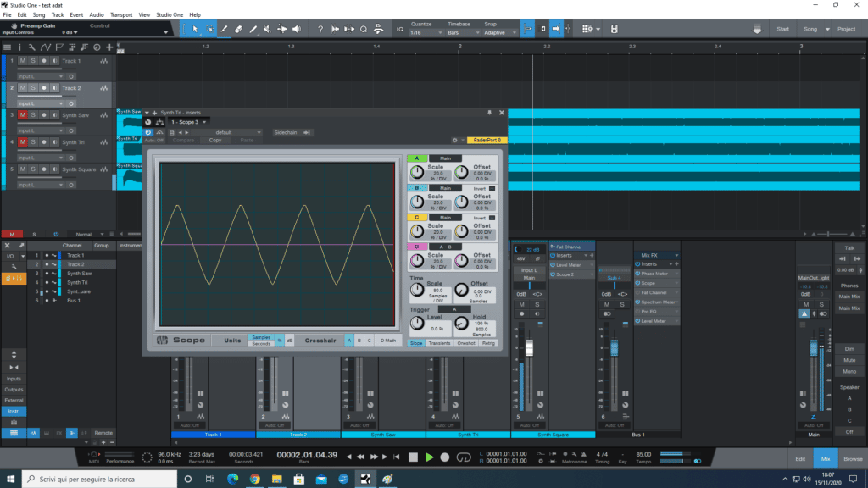
Task: Open the Transport menu
Action: click(x=121, y=15)
